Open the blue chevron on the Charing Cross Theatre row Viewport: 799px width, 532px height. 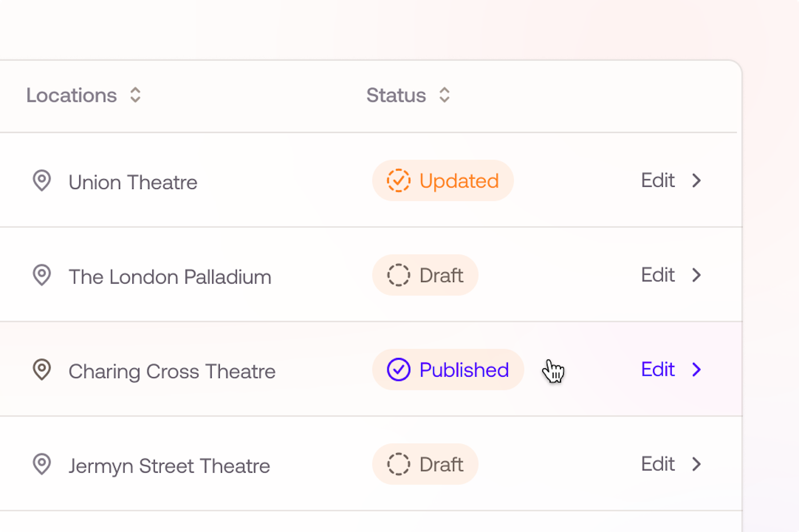(696, 370)
